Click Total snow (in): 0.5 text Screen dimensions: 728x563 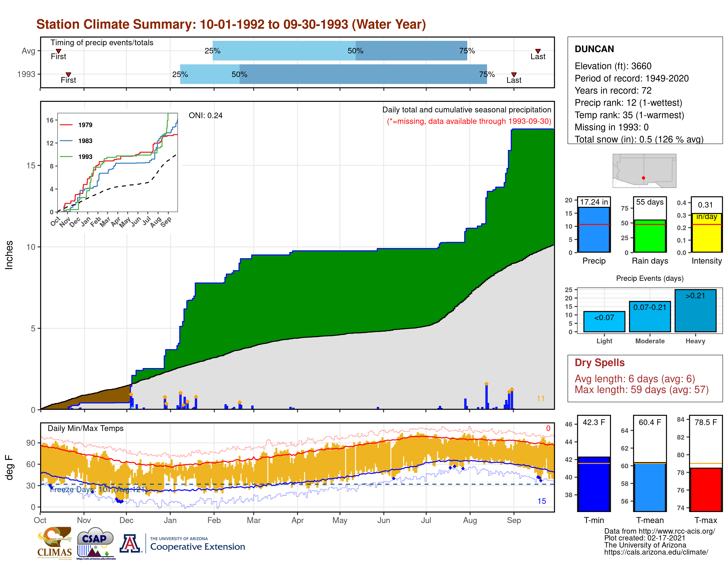click(x=639, y=139)
